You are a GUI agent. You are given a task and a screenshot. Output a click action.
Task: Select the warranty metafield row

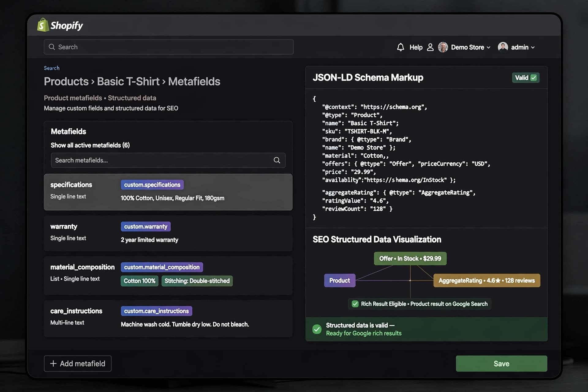pos(168,233)
